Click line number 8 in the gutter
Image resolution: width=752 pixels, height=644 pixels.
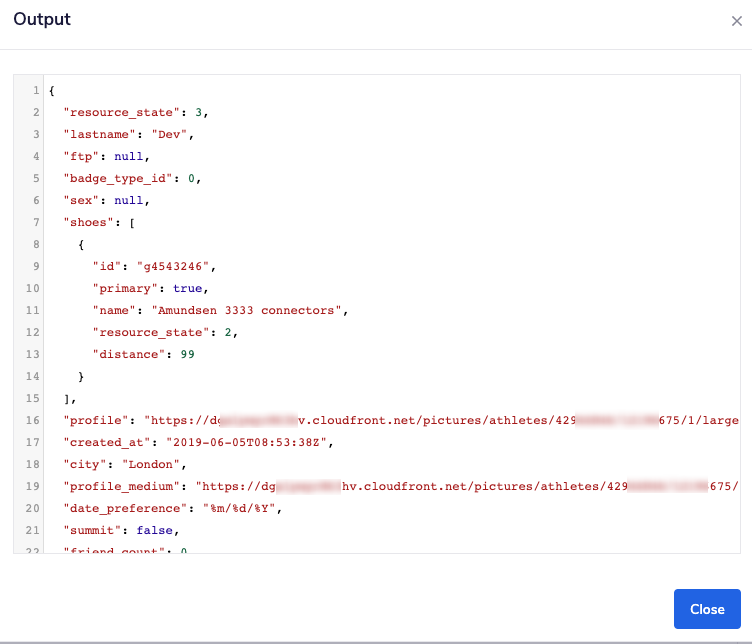(x=36, y=244)
